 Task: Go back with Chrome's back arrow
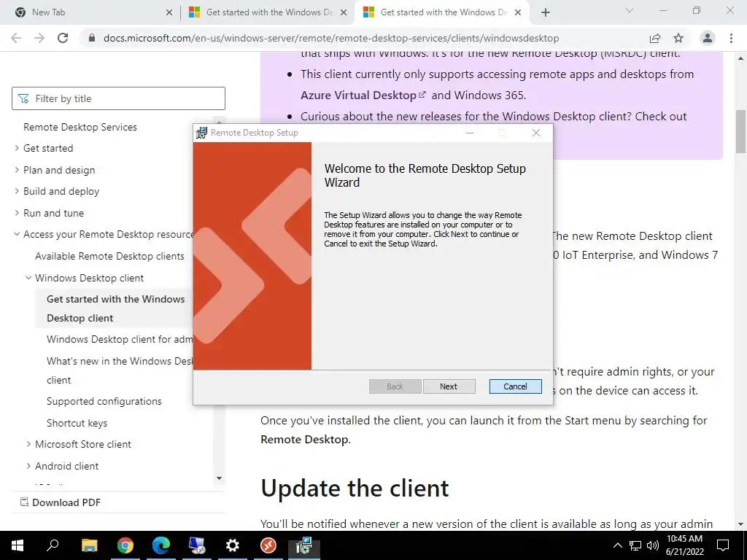coord(16,38)
